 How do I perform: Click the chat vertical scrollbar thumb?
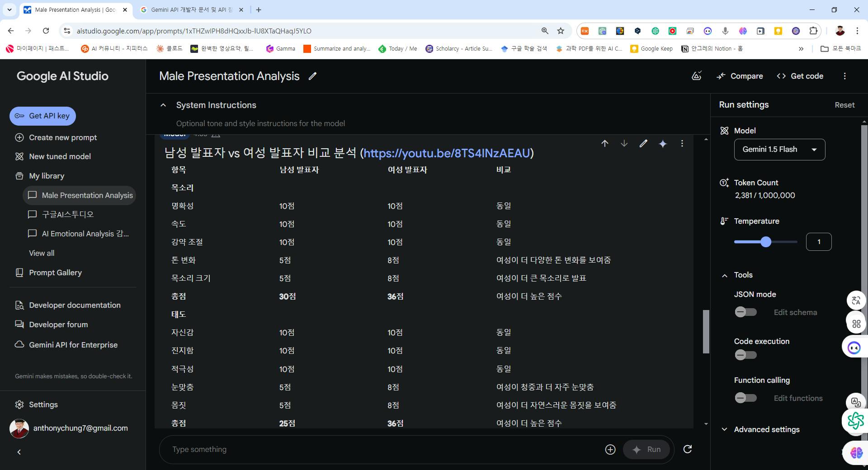706,331
